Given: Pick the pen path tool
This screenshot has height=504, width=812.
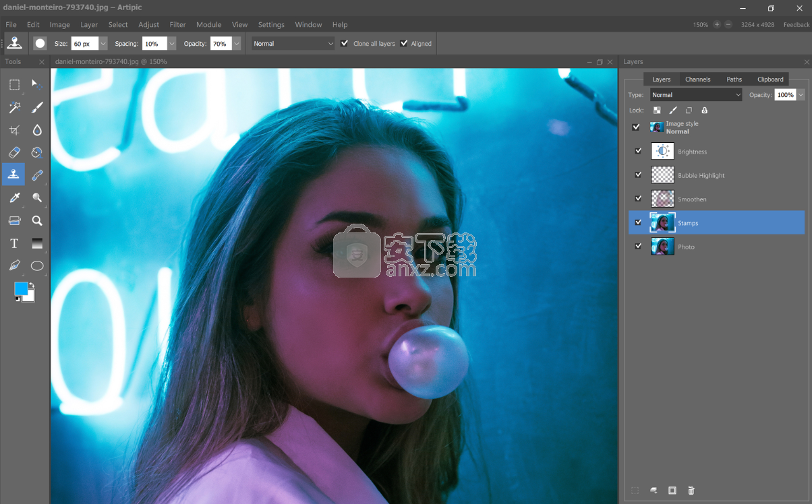Looking at the screenshot, I should (14, 265).
